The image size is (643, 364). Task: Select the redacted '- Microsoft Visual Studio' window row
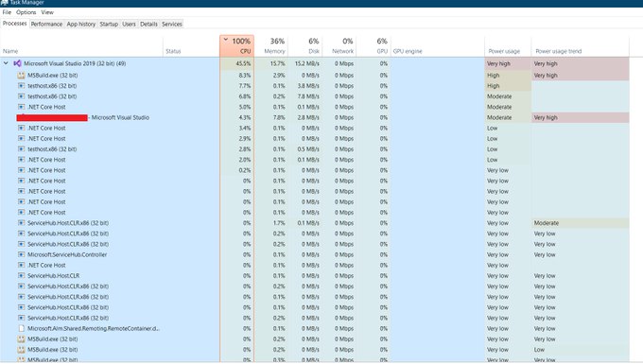pos(315,117)
